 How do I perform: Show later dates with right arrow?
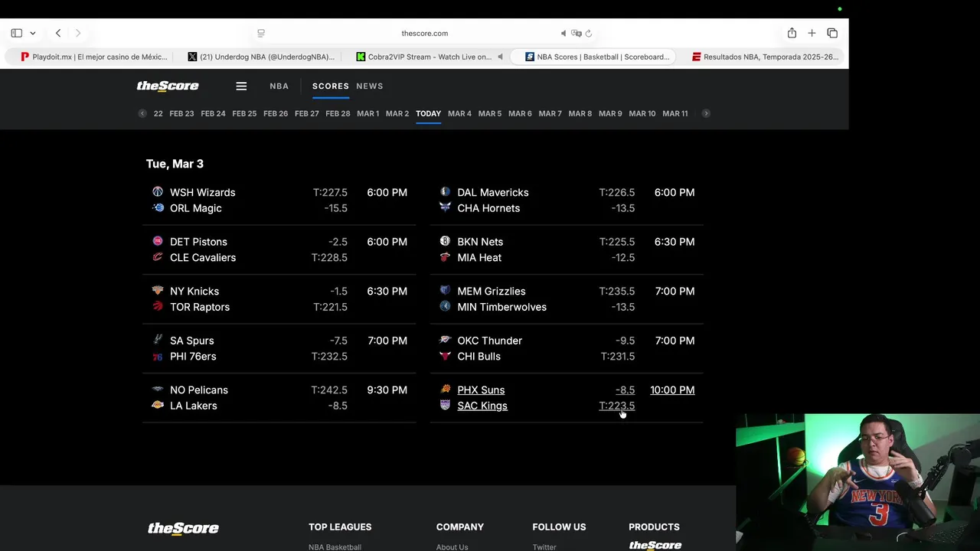[706, 113]
